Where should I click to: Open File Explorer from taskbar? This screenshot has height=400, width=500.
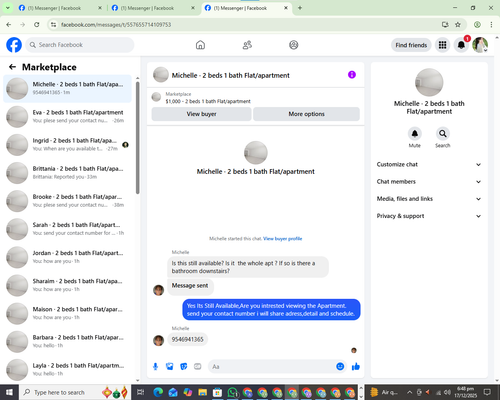tap(203, 392)
